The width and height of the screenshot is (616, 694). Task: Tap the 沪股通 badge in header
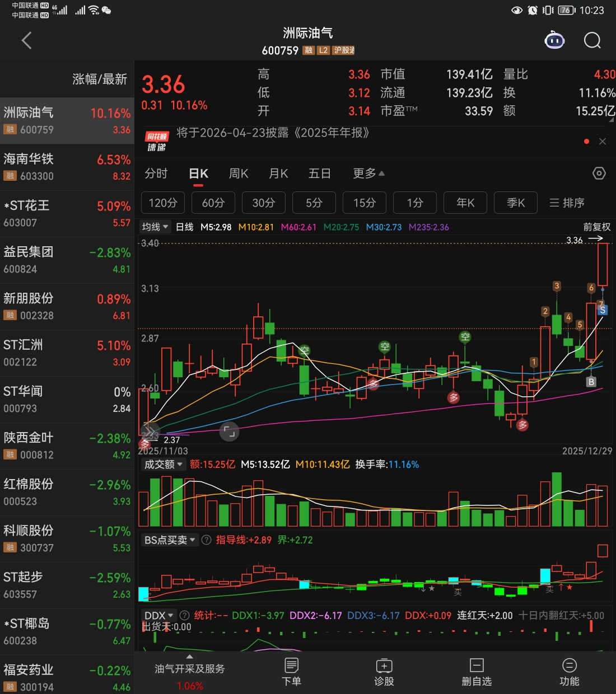pyautogui.click(x=343, y=50)
